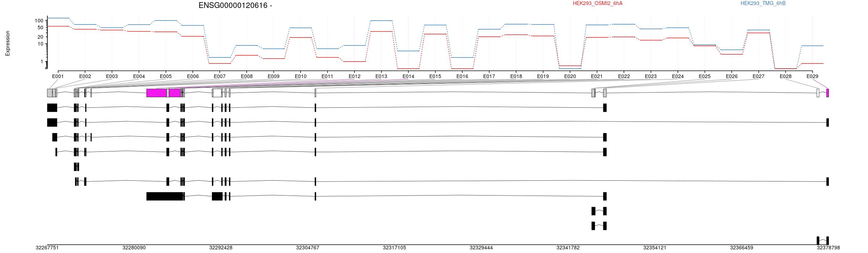The width and height of the screenshot is (868, 253).
Task: Click exon label E002
Action: point(85,76)
